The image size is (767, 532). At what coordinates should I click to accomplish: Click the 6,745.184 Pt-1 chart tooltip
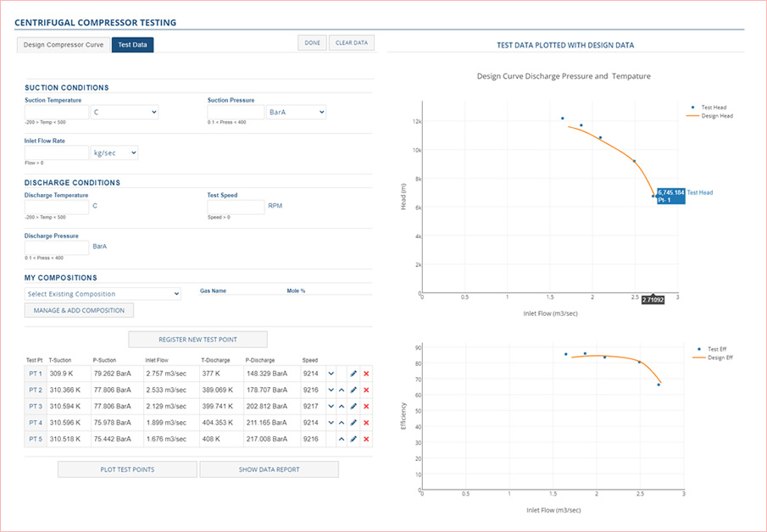point(670,196)
